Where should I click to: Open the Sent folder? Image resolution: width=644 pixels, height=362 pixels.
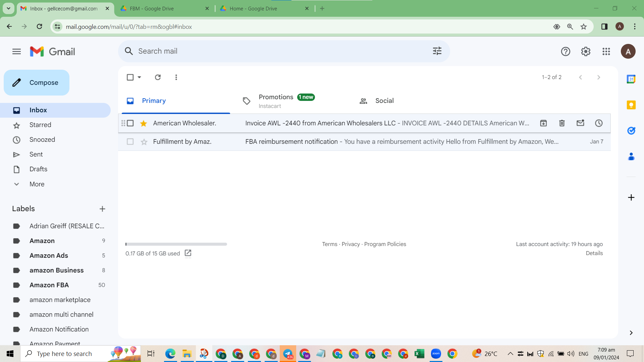tap(55, 155)
